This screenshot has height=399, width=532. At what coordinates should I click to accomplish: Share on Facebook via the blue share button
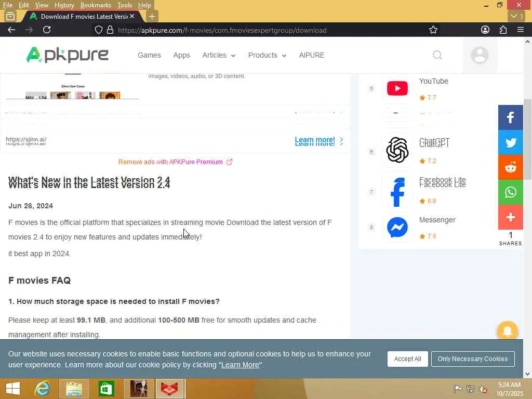(x=510, y=117)
